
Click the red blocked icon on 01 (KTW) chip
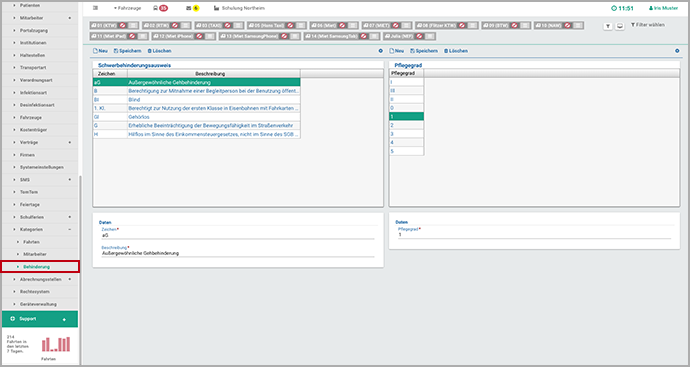(x=123, y=26)
